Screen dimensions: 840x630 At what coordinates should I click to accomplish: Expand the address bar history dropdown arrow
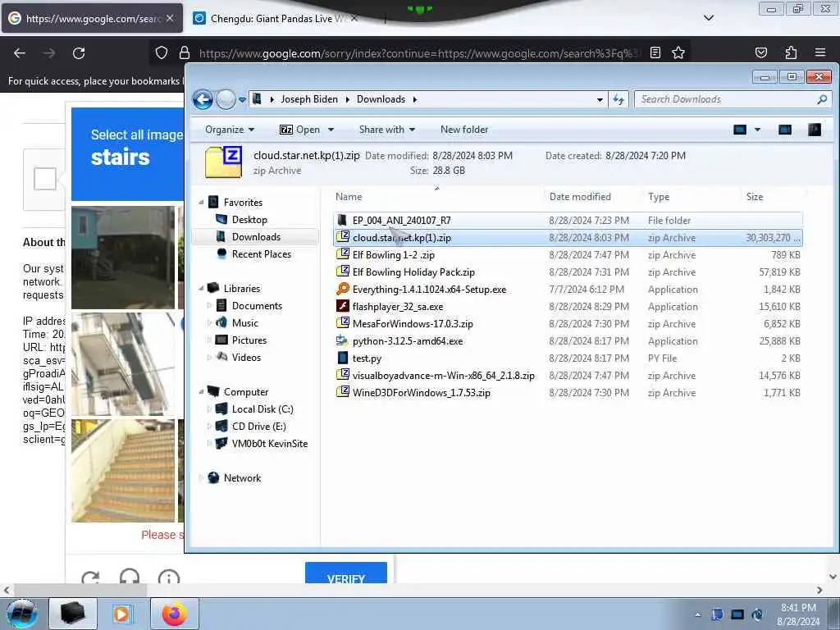600,99
